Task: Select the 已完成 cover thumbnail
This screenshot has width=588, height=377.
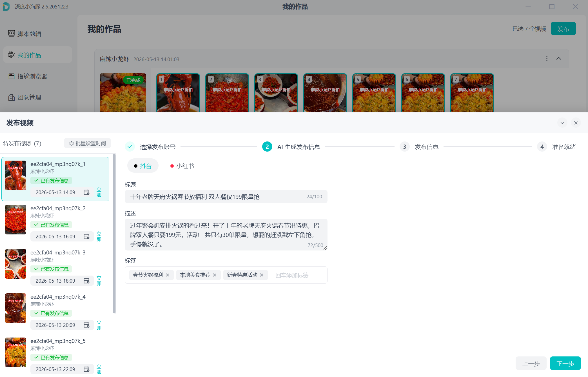Action: [123, 93]
